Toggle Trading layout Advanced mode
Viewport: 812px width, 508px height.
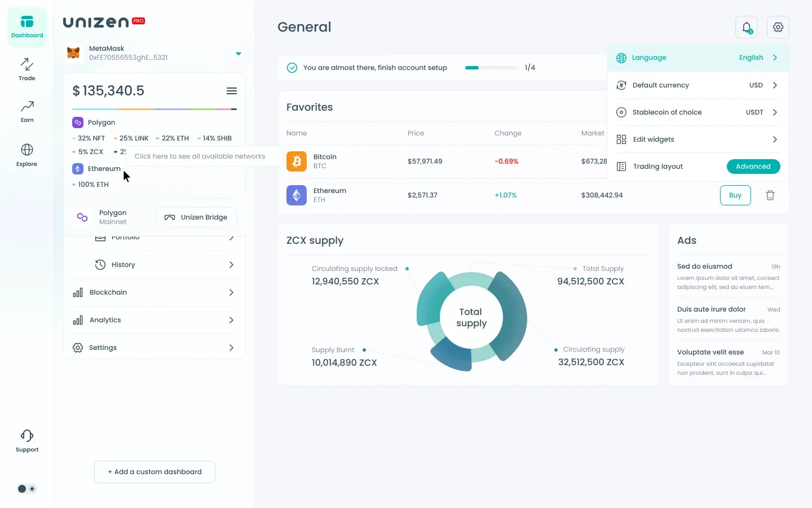click(x=753, y=167)
